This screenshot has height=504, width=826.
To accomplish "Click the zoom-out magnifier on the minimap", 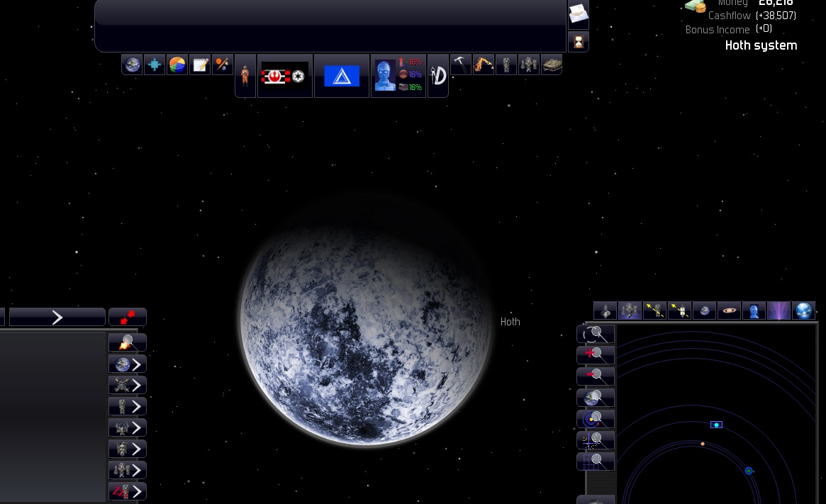I will coord(596,376).
